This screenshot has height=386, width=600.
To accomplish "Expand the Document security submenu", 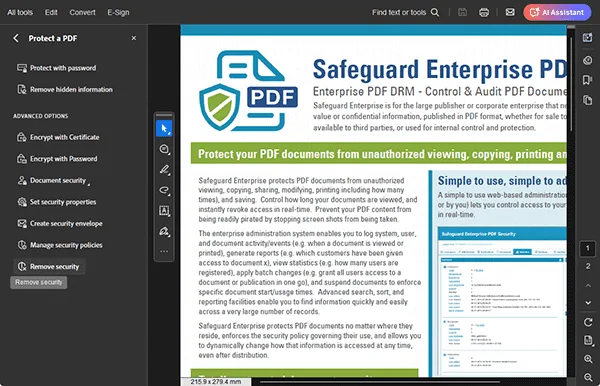I will pyautogui.click(x=54, y=180).
